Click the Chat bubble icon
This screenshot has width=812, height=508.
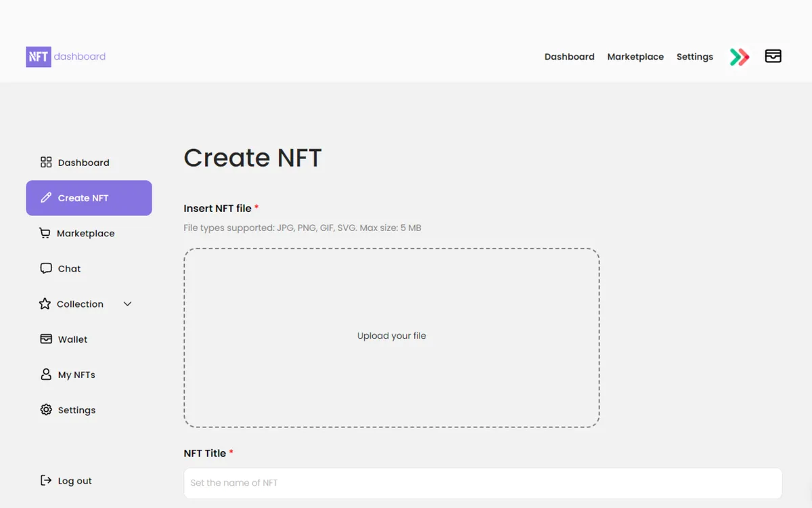pos(46,268)
